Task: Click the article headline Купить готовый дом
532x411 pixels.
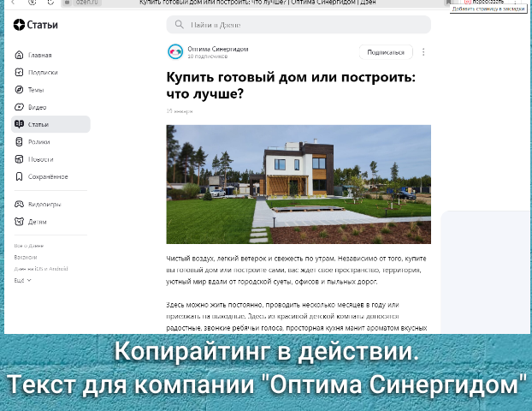Action: [x=291, y=86]
